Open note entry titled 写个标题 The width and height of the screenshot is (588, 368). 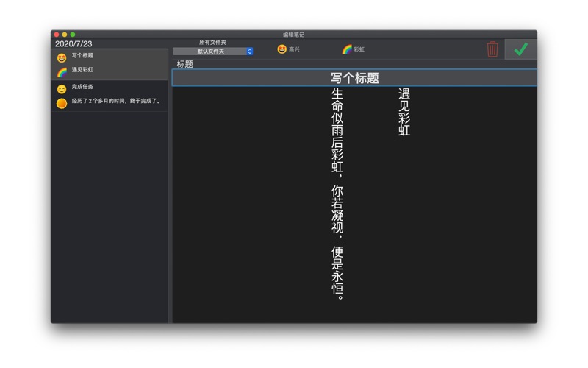pyautogui.click(x=82, y=56)
